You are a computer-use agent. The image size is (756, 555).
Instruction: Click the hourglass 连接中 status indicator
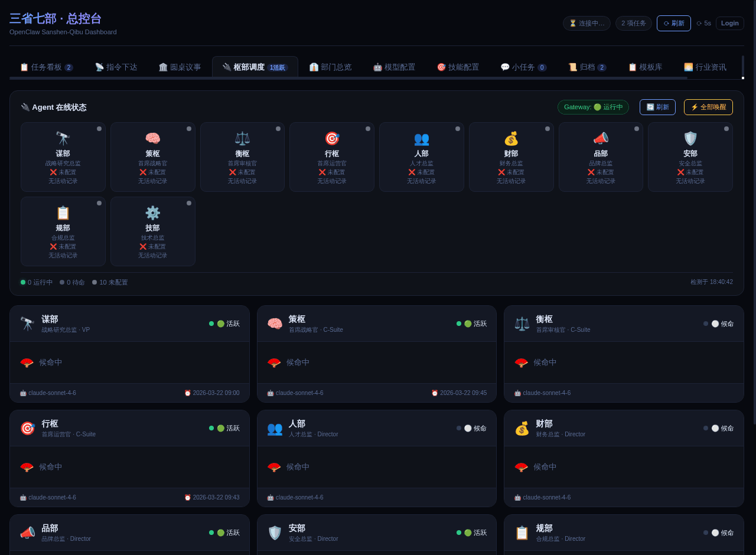click(586, 23)
